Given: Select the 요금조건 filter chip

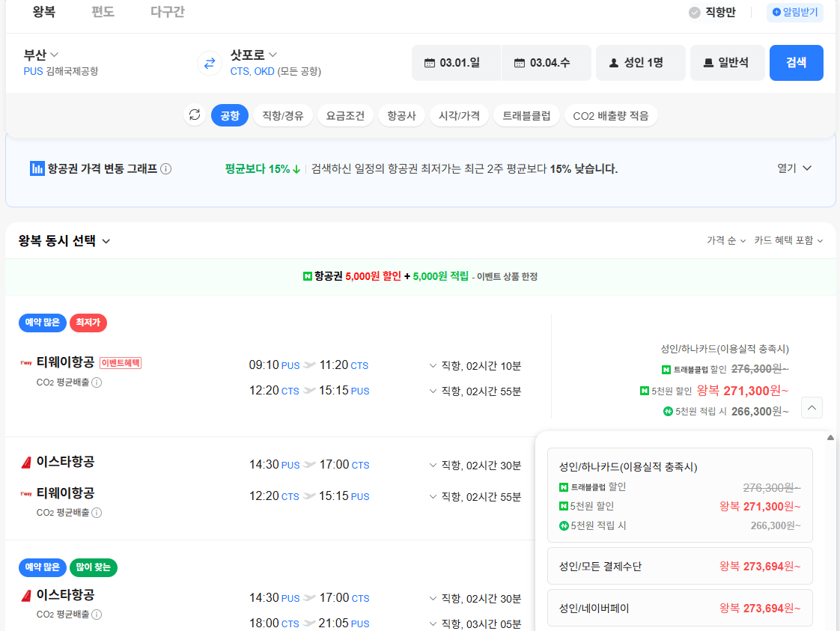Looking at the screenshot, I should click(346, 116).
